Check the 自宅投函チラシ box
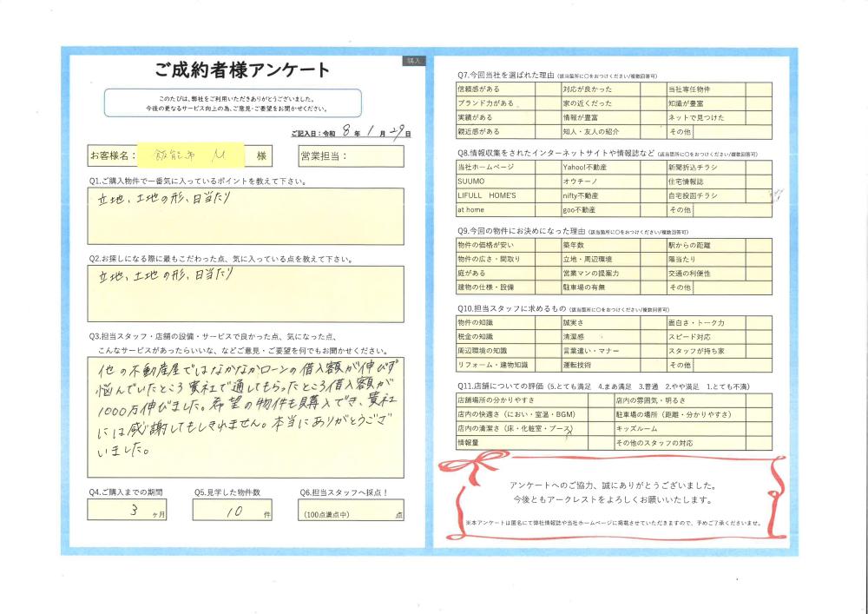The width and height of the screenshot is (868, 614). point(758,196)
